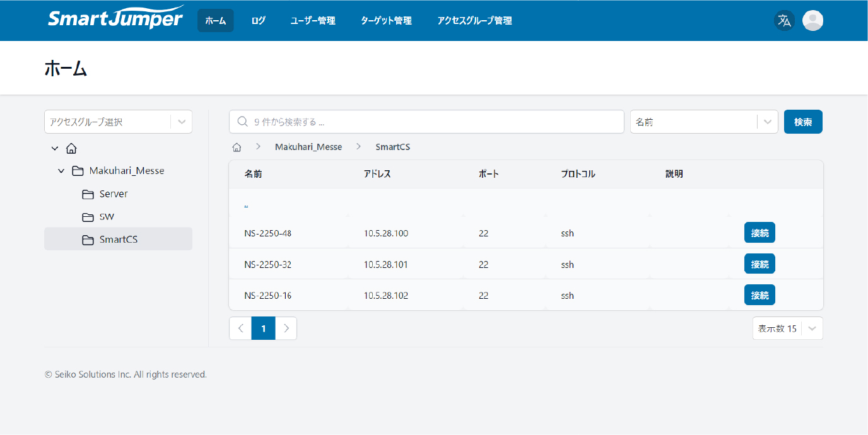Select the ホーム nav tab

(x=216, y=20)
